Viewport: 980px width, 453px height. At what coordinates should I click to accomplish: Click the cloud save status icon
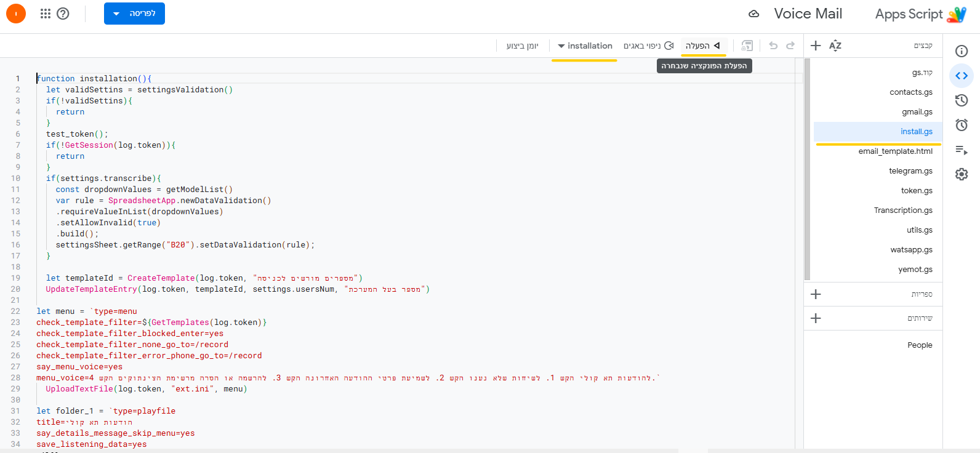[753, 14]
